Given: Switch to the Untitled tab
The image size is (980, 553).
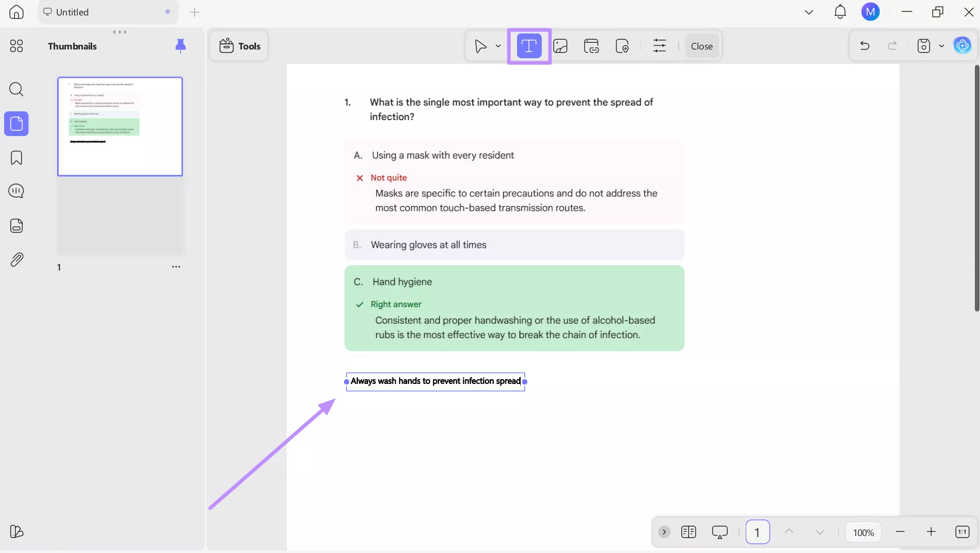Looking at the screenshot, I should click(72, 12).
